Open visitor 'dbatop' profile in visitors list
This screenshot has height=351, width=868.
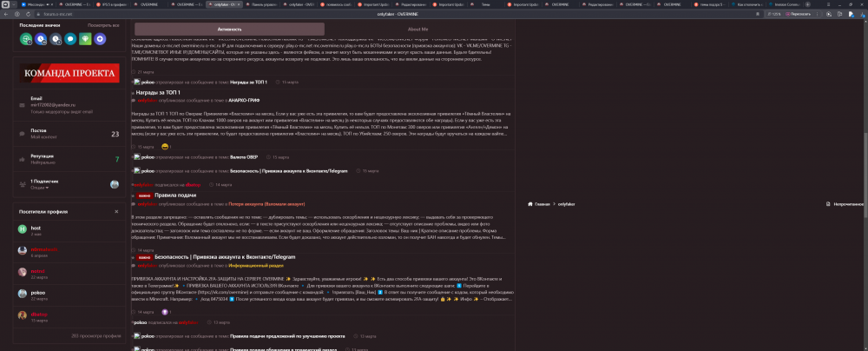(x=39, y=314)
